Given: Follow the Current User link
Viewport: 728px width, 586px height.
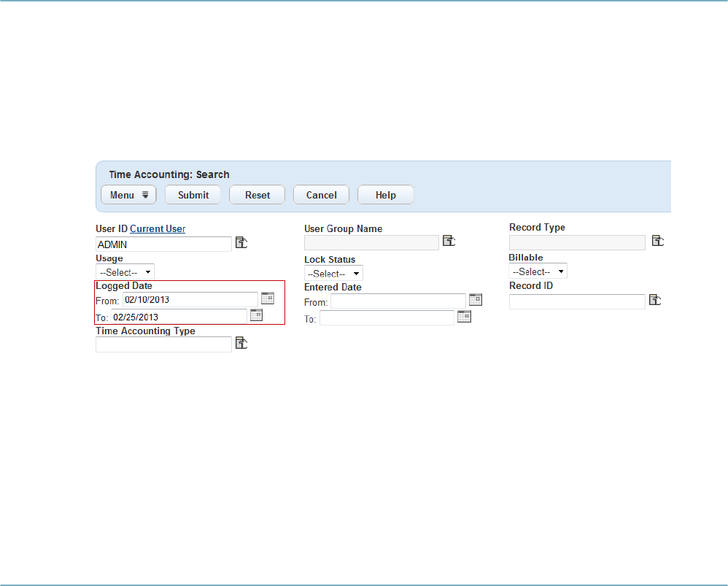Looking at the screenshot, I should [x=158, y=228].
